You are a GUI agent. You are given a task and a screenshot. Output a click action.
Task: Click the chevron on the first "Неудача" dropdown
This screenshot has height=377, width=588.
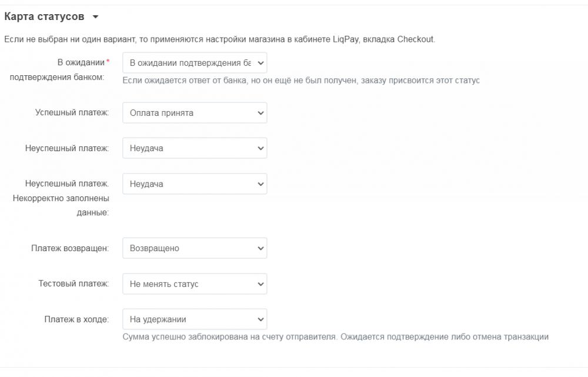(x=260, y=148)
